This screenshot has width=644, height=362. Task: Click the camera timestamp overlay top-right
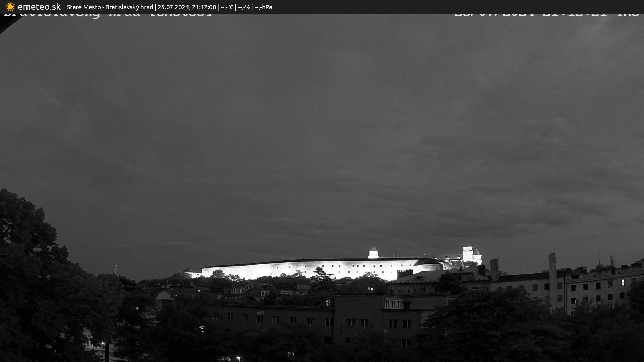coord(547,15)
